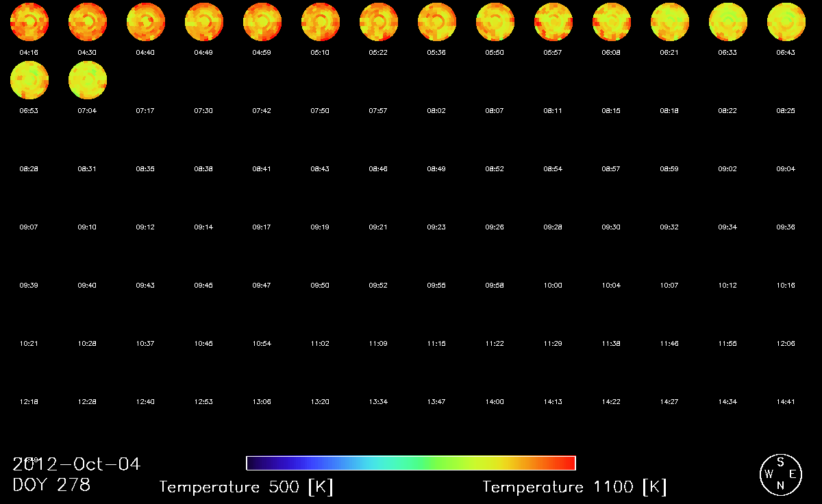822x504 pixels.
Task: Click the 09:14 time label
Action: (203, 227)
